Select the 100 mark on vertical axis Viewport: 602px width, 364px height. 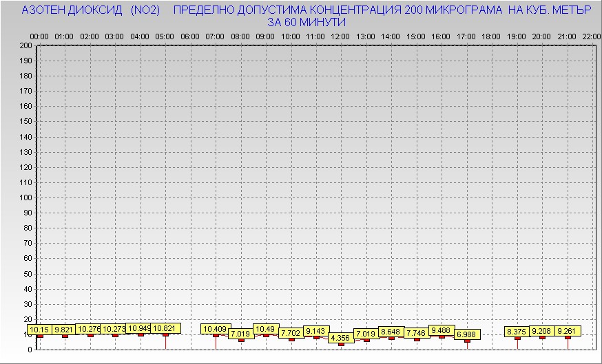tap(25, 197)
